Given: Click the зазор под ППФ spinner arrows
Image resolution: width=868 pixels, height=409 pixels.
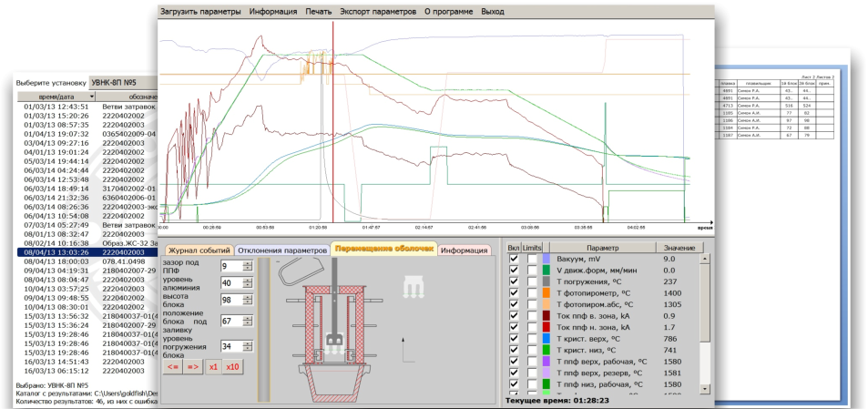Looking at the screenshot, I should coord(248,266).
